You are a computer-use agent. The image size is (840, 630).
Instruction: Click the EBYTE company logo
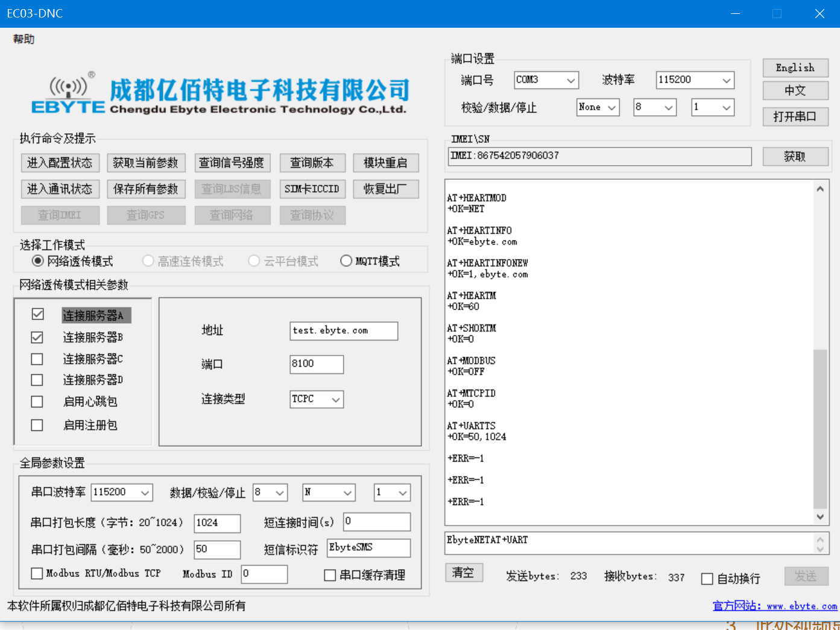pyautogui.click(x=68, y=95)
